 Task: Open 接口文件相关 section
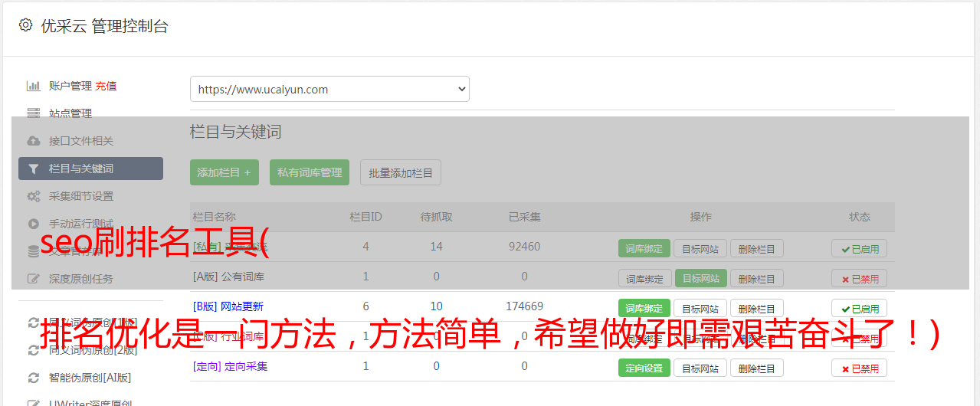click(81, 141)
